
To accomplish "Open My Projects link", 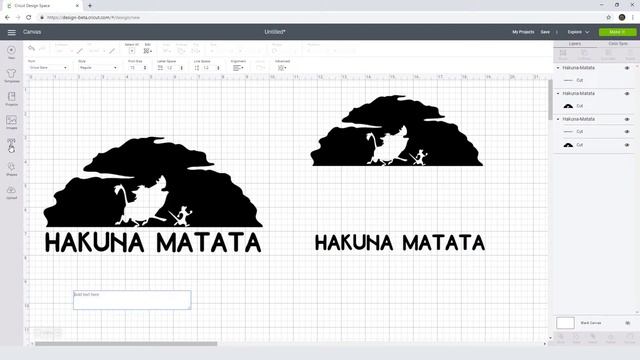I will (523, 32).
